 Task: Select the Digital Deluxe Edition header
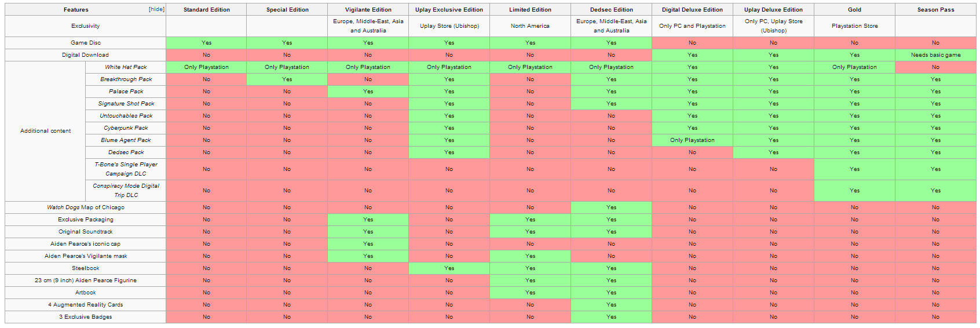(x=692, y=10)
